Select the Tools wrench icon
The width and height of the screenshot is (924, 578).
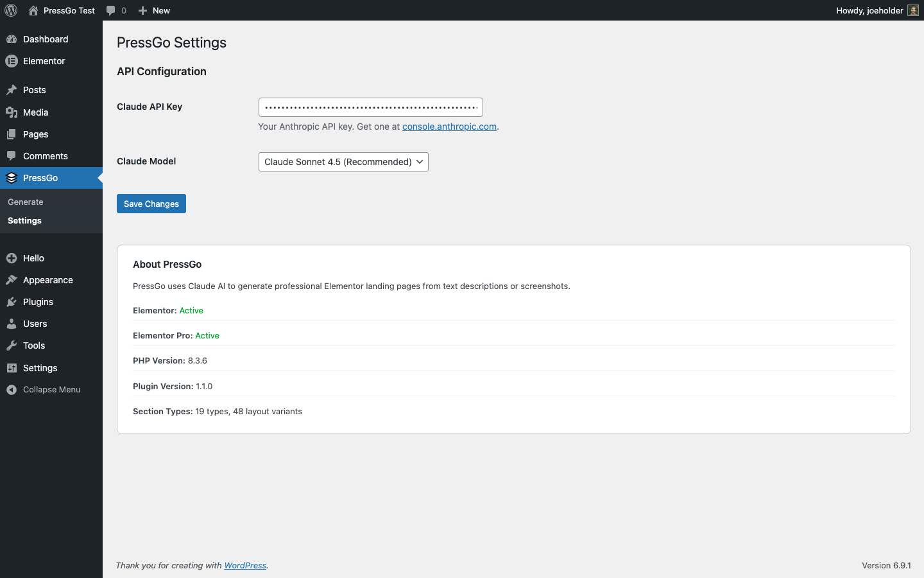coord(11,346)
